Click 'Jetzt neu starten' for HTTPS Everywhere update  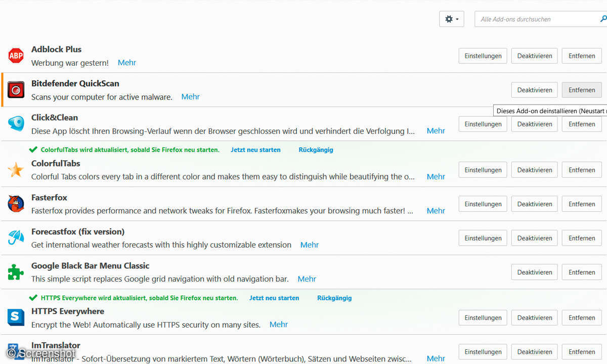(x=274, y=298)
